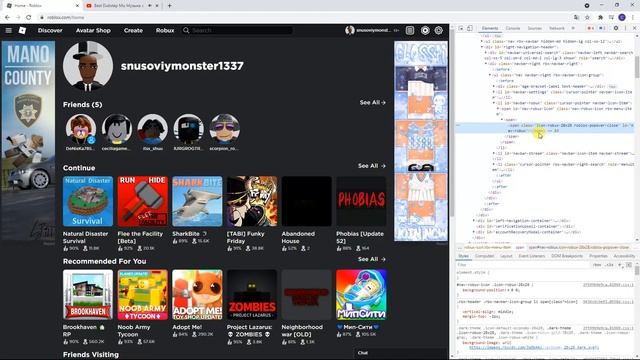640x360 pixels.
Task: Switch to DevTools Network tab
Action: click(557, 28)
